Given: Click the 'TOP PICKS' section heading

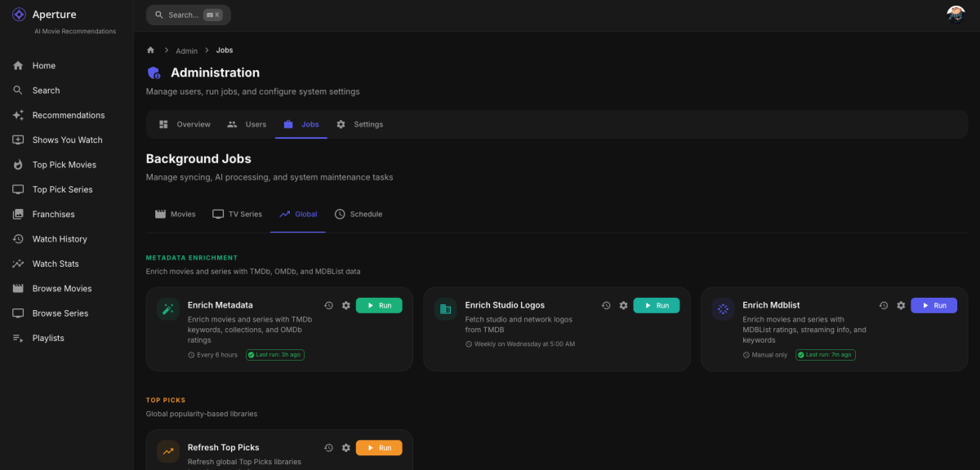Looking at the screenshot, I should [166, 401].
